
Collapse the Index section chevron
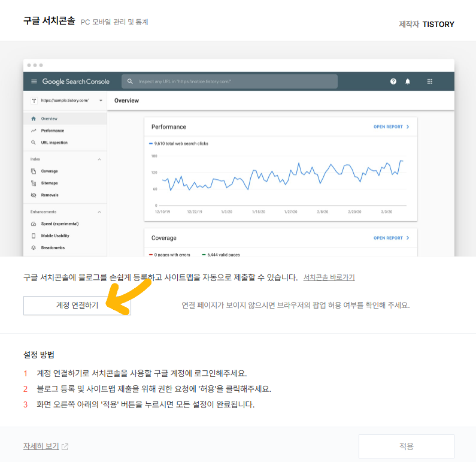point(99,159)
